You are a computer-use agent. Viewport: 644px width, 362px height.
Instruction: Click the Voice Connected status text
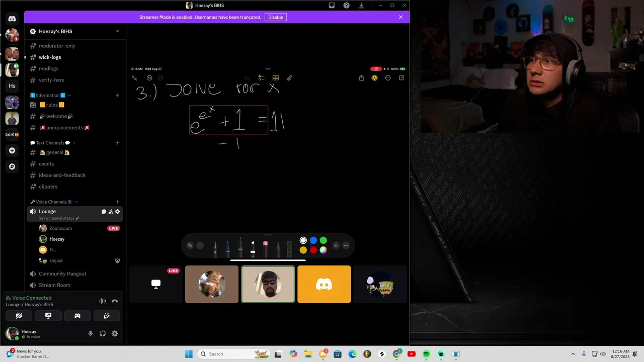tap(32, 298)
